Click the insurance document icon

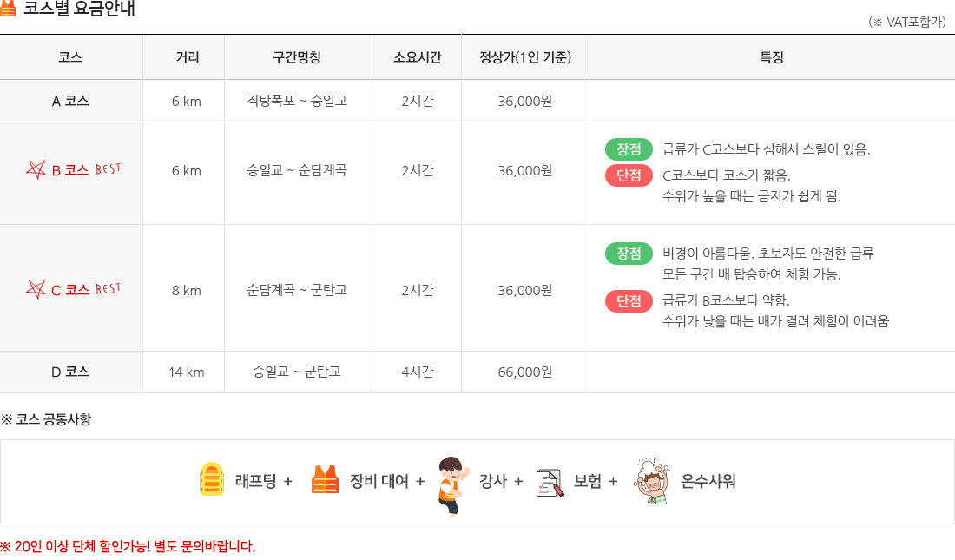coord(550,484)
